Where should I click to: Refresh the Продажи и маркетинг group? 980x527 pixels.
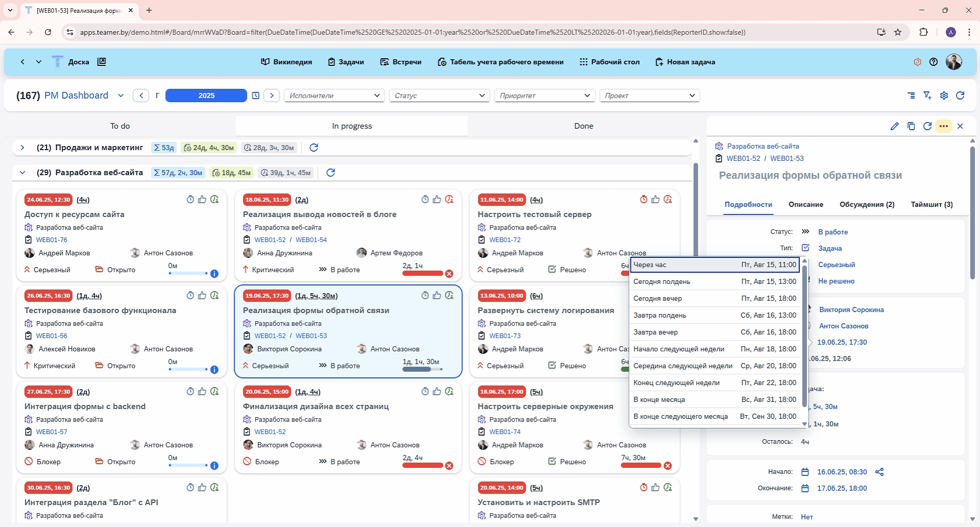coord(314,148)
